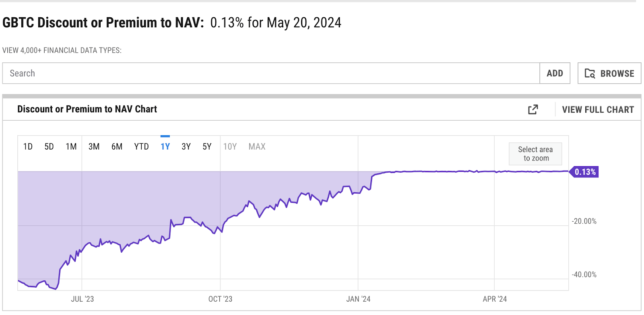Click the external link icon above the chart
644x315 pixels.
(x=533, y=109)
